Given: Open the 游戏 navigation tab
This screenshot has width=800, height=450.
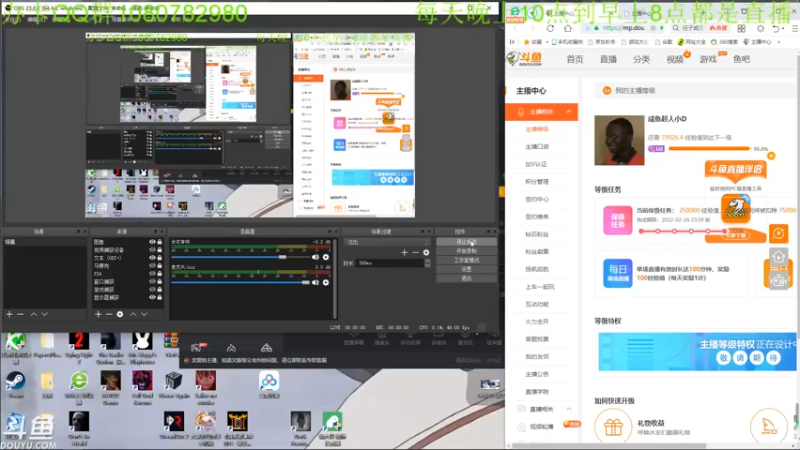Looking at the screenshot, I should point(708,59).
